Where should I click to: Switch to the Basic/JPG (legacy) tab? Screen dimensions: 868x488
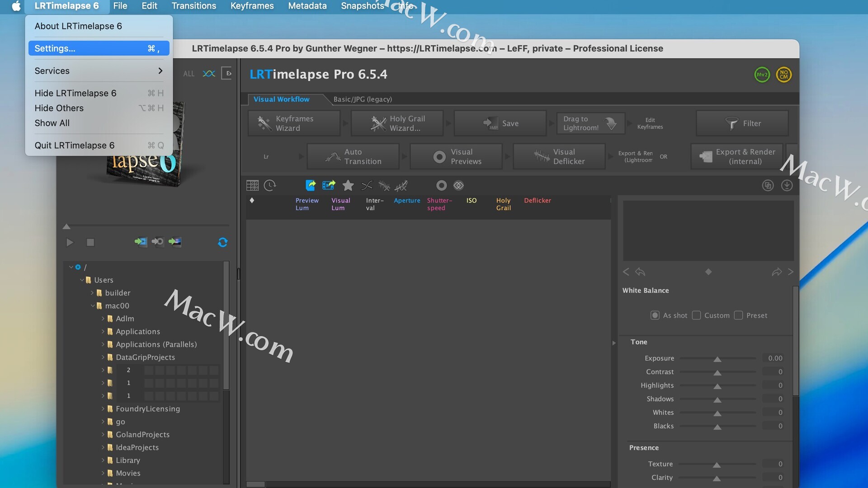363,99
